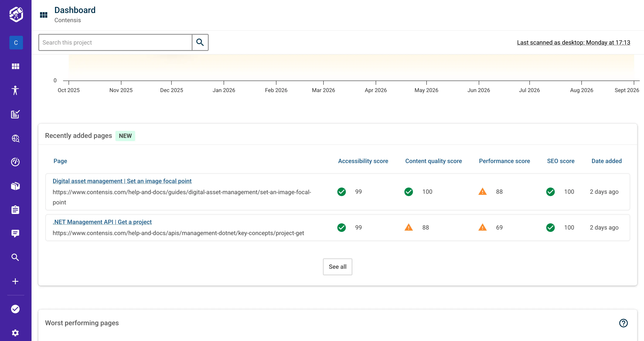Sort by the Page column header

(x=60, y=161)
